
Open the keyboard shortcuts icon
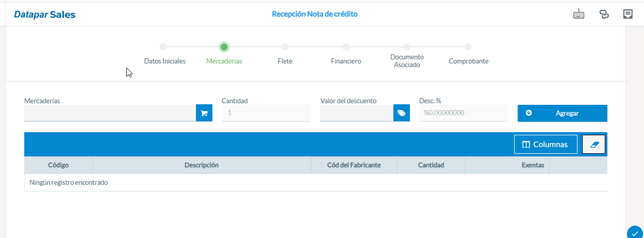pos(579,14)
